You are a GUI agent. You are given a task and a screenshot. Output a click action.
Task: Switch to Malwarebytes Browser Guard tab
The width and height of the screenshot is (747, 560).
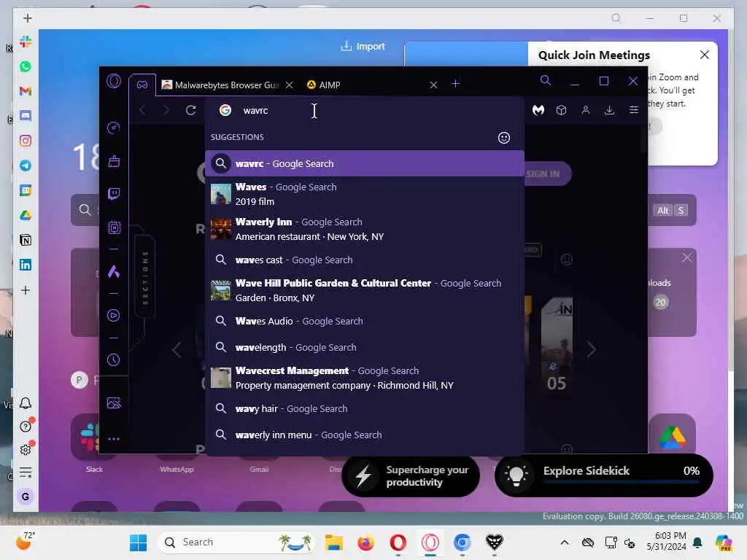(220, 85)
